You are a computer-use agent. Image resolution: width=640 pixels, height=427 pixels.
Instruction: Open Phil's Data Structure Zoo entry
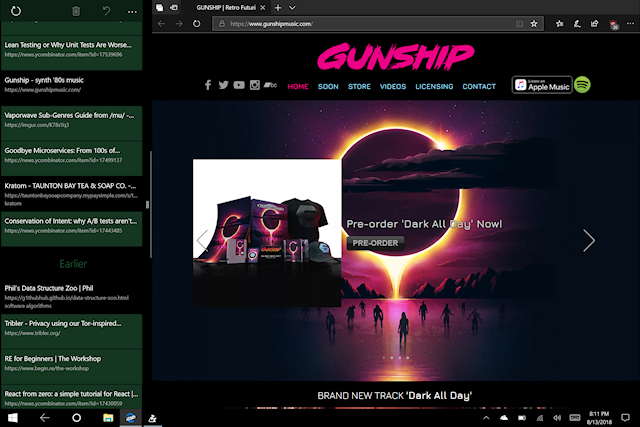71,296
